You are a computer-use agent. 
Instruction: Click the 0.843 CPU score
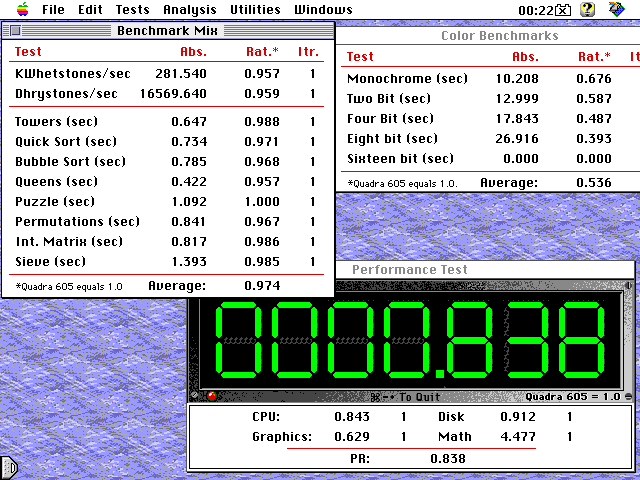point(352,417)
